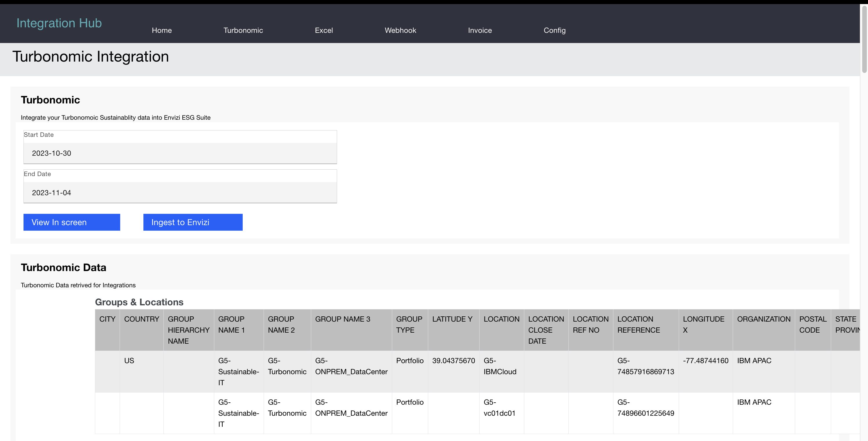The image size is (868, 441).
Task: Click the COUNTRY column header
Action: 142,319
